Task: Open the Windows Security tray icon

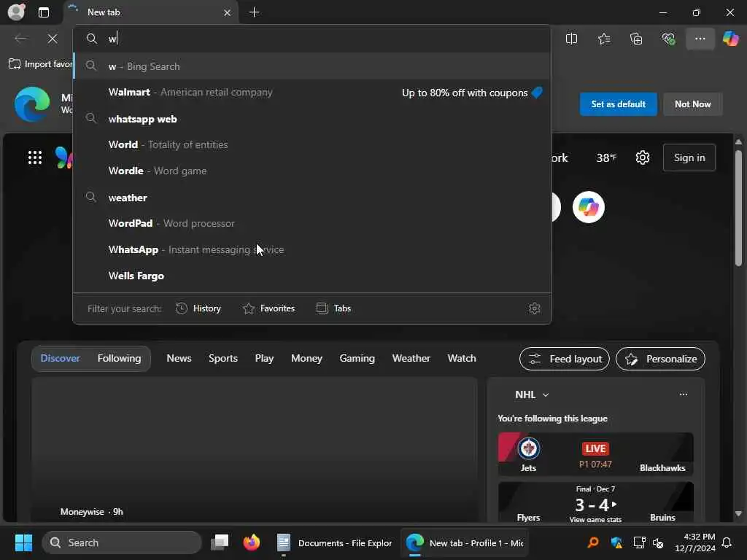Action: point(616,542)
